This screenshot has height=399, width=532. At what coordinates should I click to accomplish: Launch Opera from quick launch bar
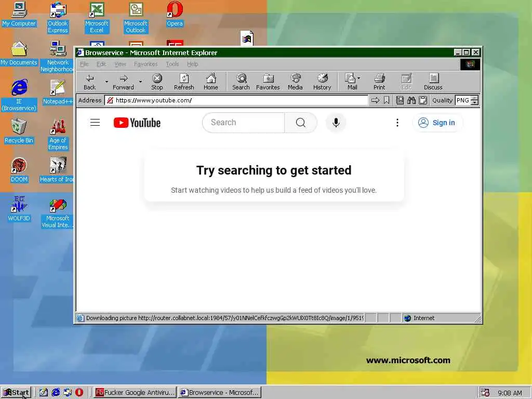point(79,393)
